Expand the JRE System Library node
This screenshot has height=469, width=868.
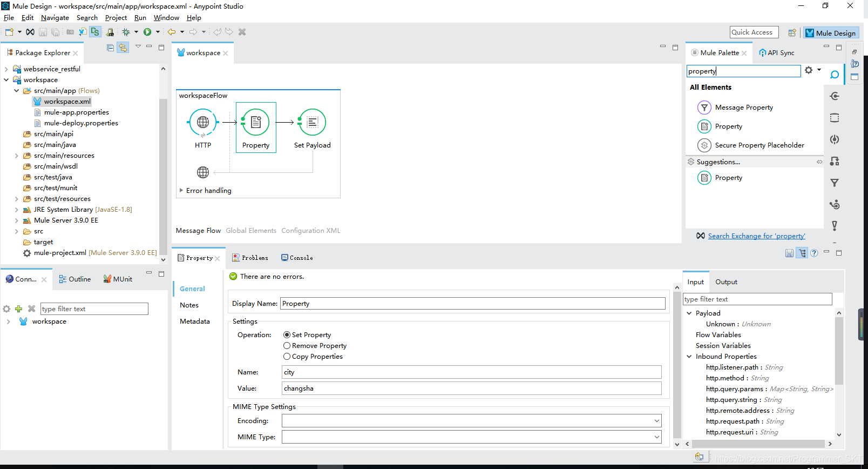[16, 210]
